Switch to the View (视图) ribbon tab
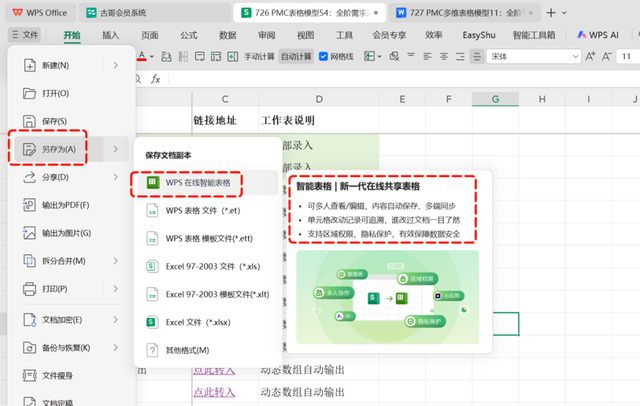 tap(306, 35)
